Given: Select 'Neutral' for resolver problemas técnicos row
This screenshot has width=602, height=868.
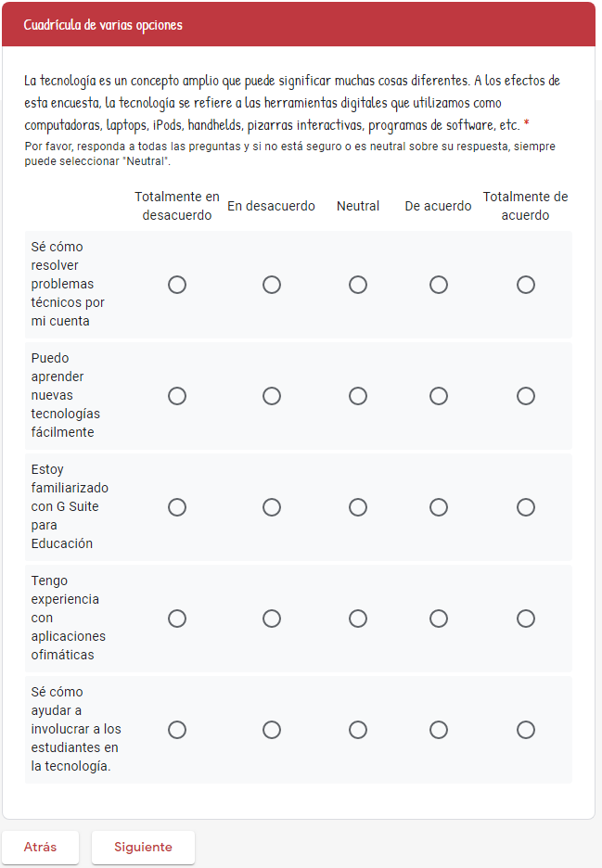Looking at the screenshot, I should (358, 285).
